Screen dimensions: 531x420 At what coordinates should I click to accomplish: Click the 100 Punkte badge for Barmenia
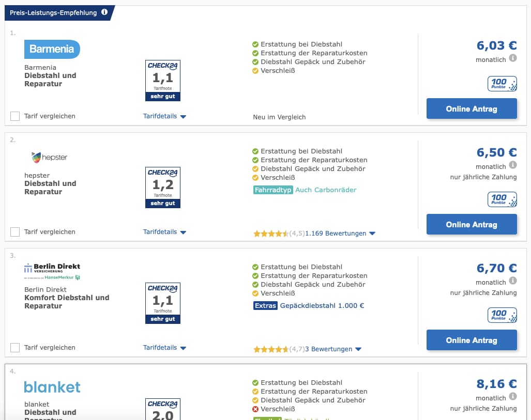[x=502, y=84]
